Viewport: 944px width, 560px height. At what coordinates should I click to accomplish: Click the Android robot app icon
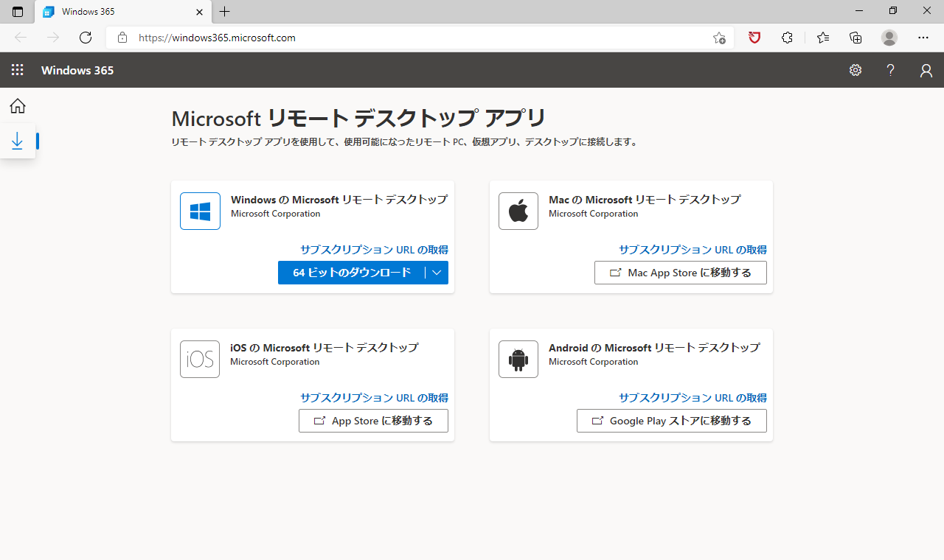pyautogui.click(x=518, y=360)
